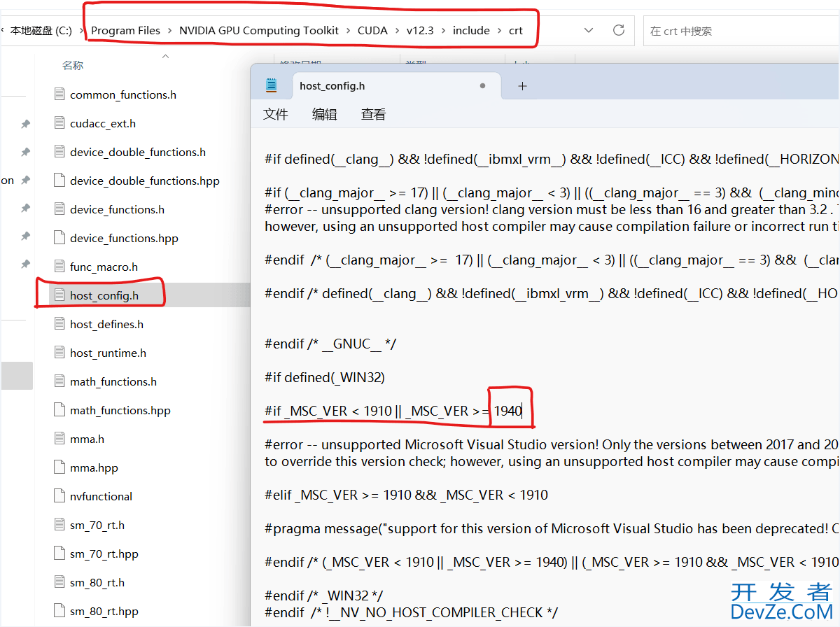The width and height of the screenshot is (840, 627).
Task: Click the file icon next to nvfunctional
Action: (x=59, y=496)
